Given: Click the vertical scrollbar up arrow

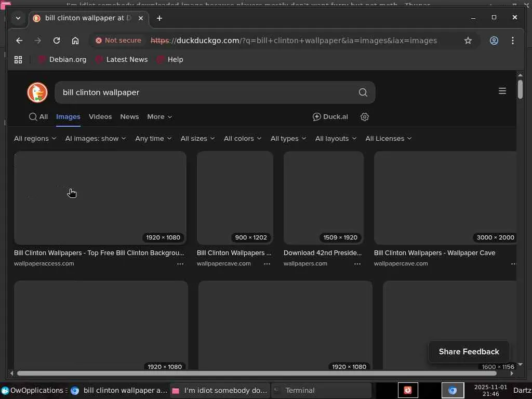Looking at the screenshot, I should (x=520, y=75).
